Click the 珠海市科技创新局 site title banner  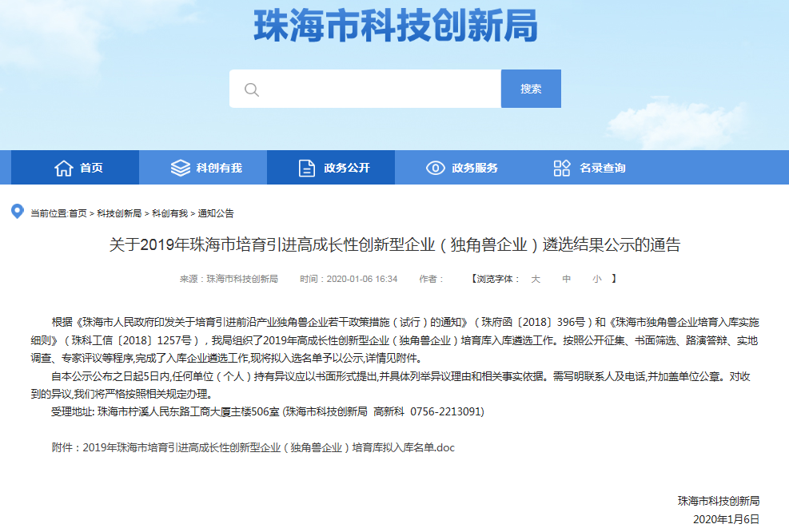point(396,26)
